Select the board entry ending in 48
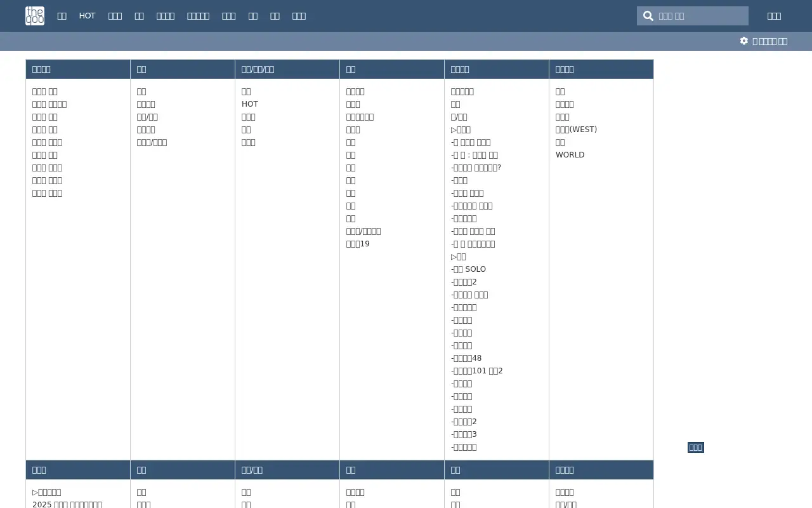Screen dimensions: 812x508 (x=466, y=358)
